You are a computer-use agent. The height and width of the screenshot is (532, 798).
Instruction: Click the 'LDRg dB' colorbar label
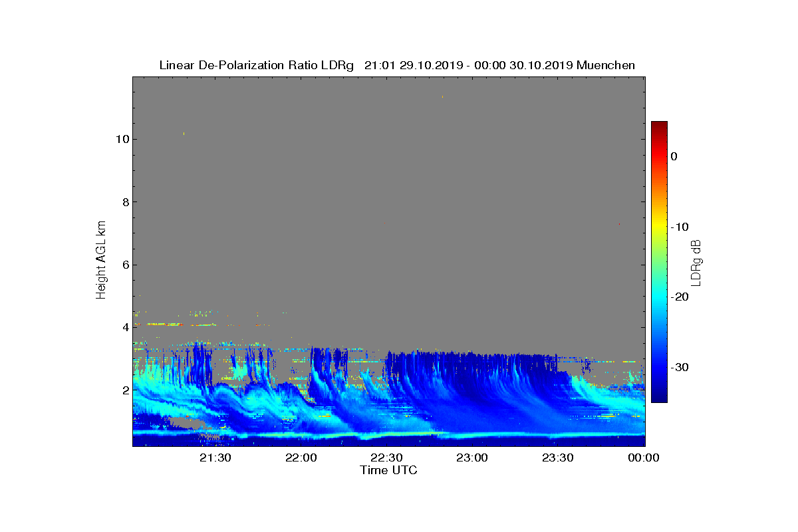tap(696, 262)
